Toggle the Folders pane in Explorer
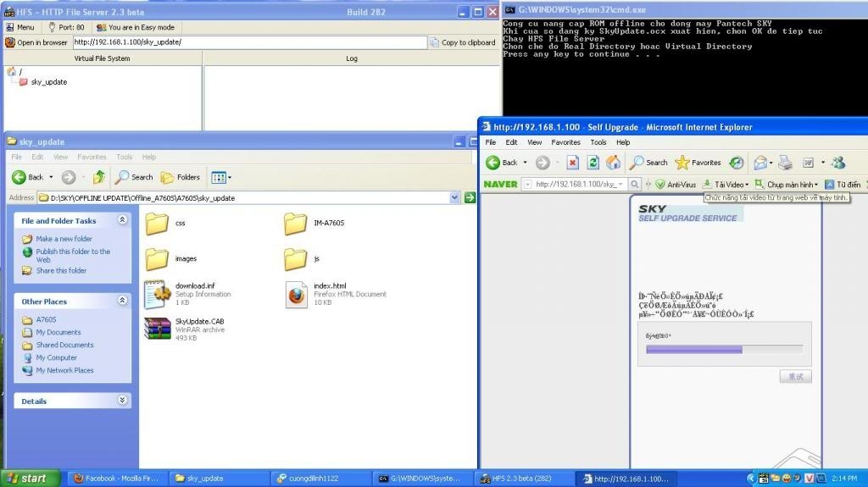Viewport: 868px width, 487px height. [x=180, y=177]
